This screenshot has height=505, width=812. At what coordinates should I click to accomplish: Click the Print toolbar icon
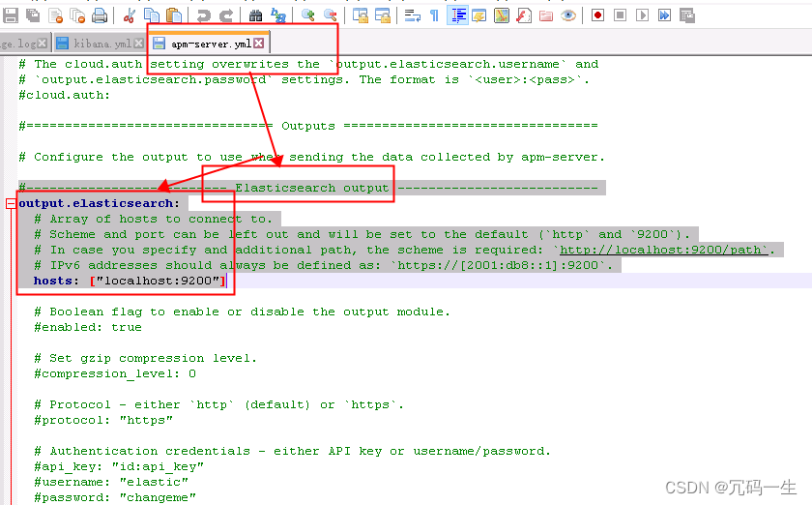[x=100, y=16]
